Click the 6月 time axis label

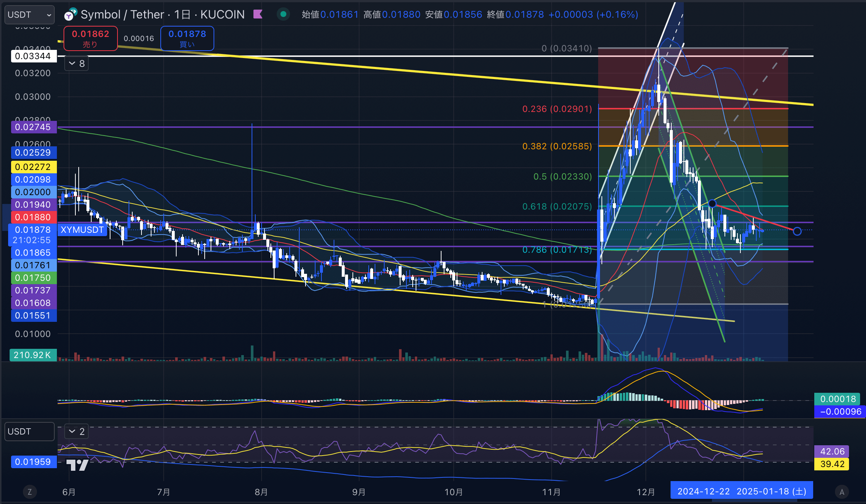click(69, 492)
